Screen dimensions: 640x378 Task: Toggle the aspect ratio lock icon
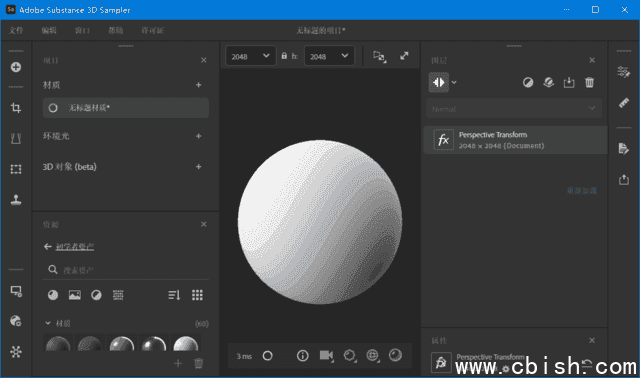pos(284,56)
